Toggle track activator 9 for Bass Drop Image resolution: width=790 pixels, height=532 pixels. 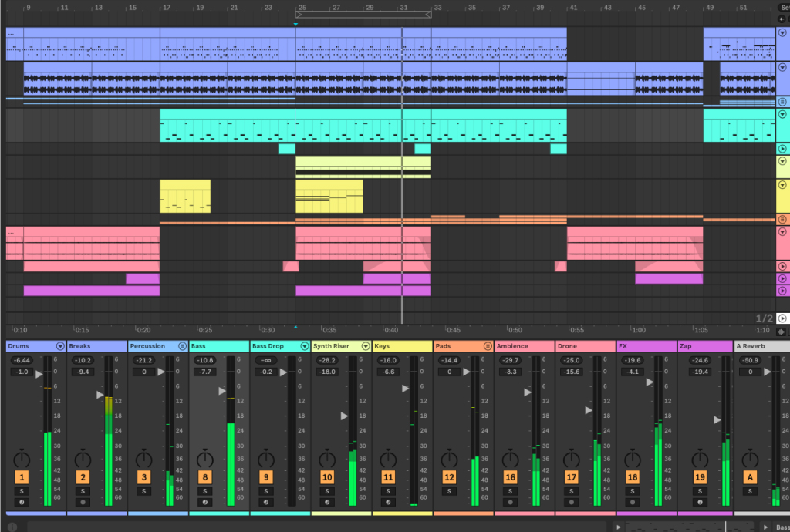point(266,477)
